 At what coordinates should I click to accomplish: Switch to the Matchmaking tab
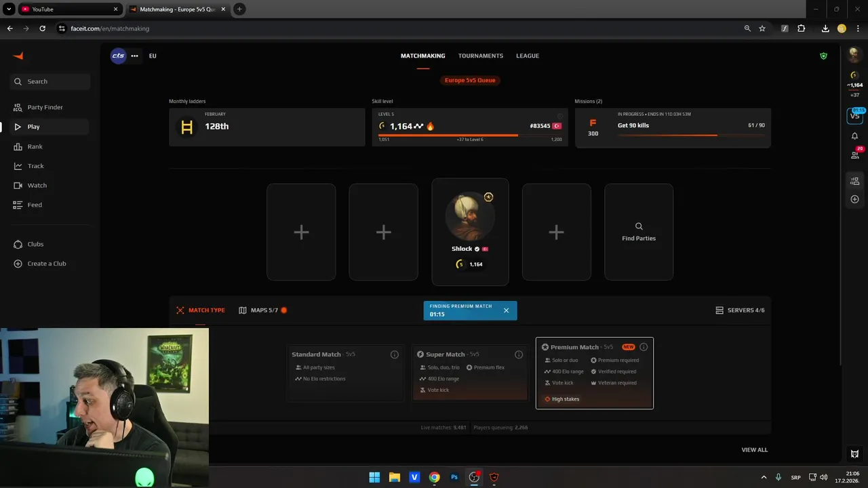[x=423, y=56]
